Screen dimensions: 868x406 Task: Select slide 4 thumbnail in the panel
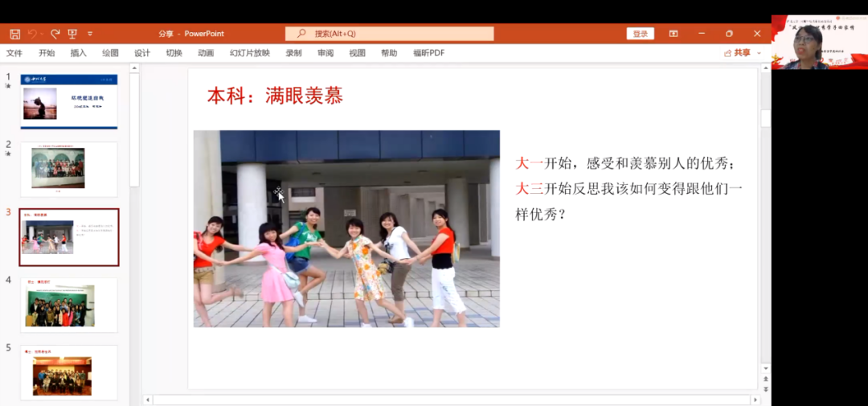[68, 305]
